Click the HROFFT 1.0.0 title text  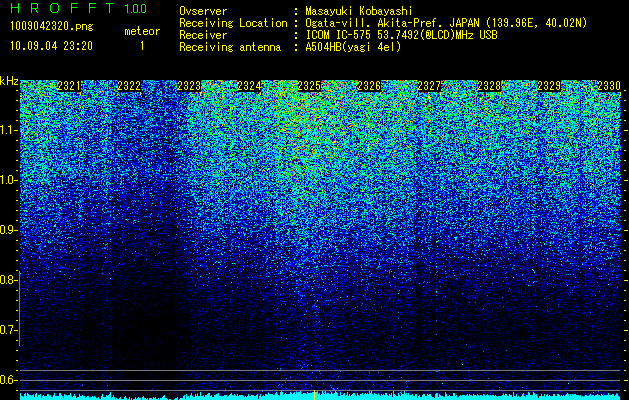pyautogui.click(x=79, y=8)
